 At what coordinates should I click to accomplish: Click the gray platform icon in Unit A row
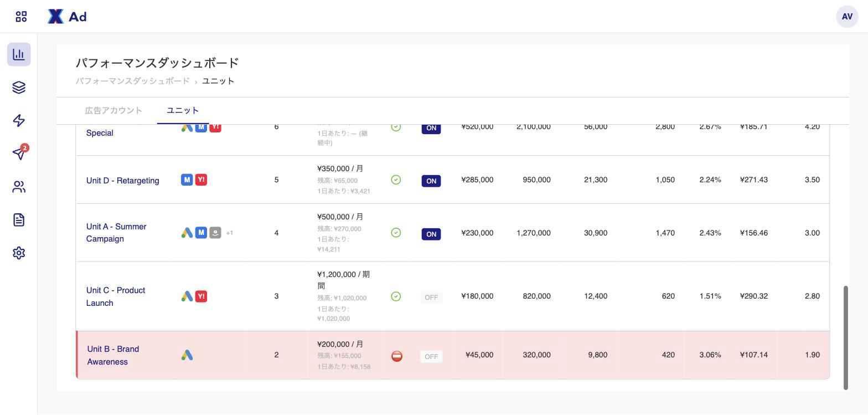(215, 233)
